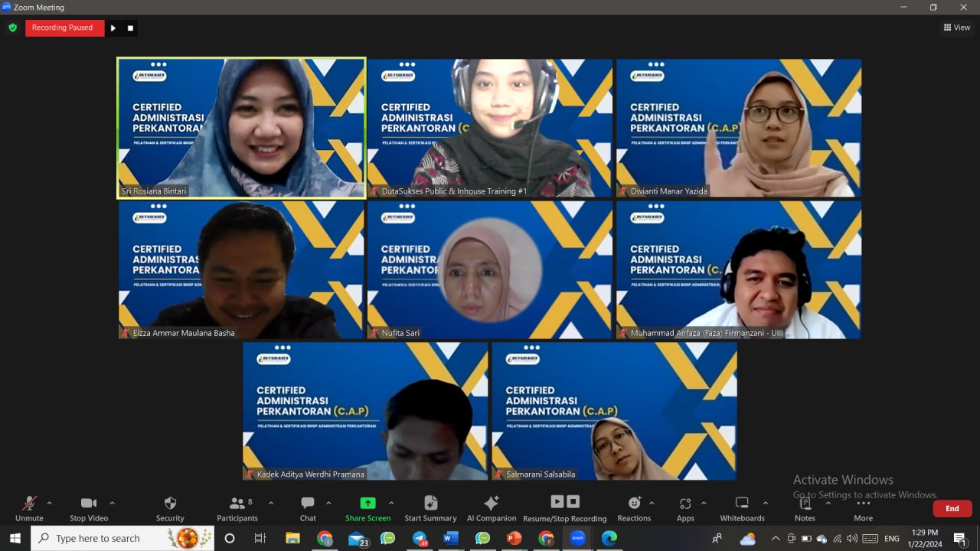Open PowerPoint from the taskbar
Image resolution: width=980 pixels, height=551 pixels.
pyautogui.click(x=514, y=538)
